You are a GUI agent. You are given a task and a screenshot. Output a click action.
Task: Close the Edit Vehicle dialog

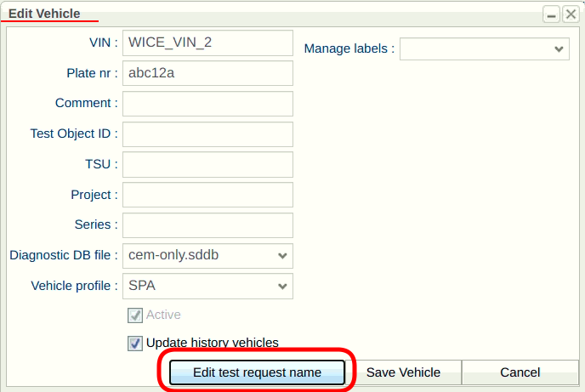pyautogui.click(x=571, y=14)
